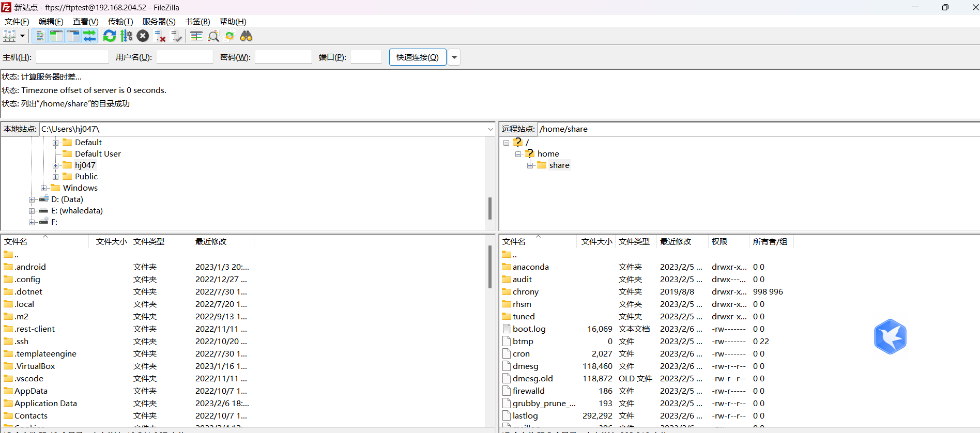This screenshot has height=433, width=980.
Task: Open the 查看(V) menu
Action: (x=85, y=22)
